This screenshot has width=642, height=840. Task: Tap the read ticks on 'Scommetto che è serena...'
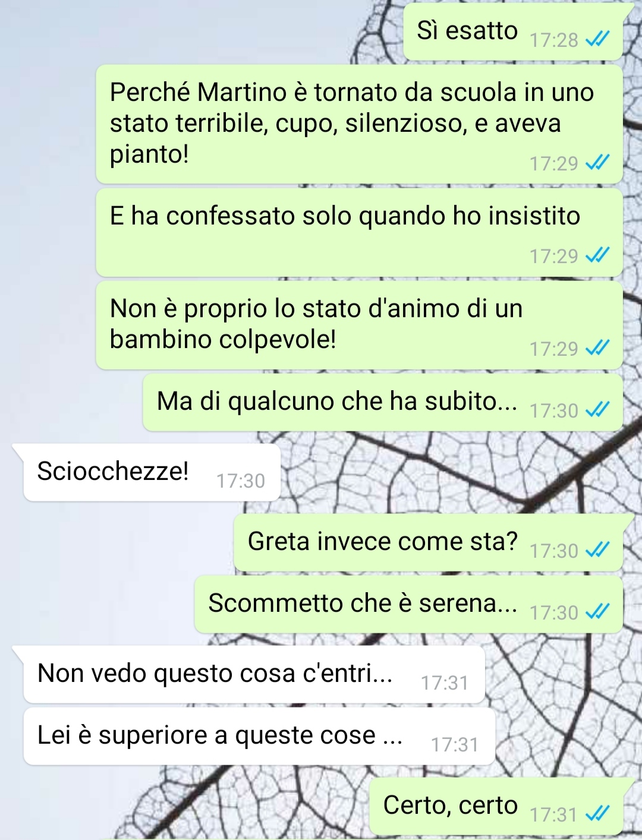597,611
